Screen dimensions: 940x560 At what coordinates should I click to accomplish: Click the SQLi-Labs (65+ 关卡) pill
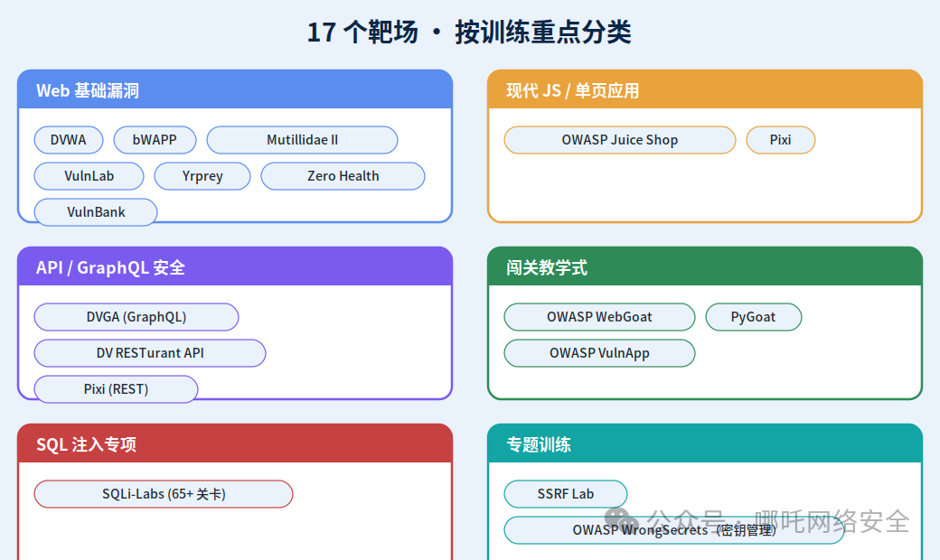click(x=164, y=494)
